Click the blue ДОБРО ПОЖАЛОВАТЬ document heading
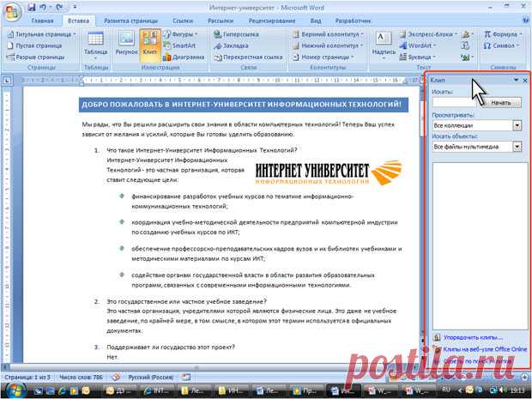 pyautogui.click(x=244, y=105)
